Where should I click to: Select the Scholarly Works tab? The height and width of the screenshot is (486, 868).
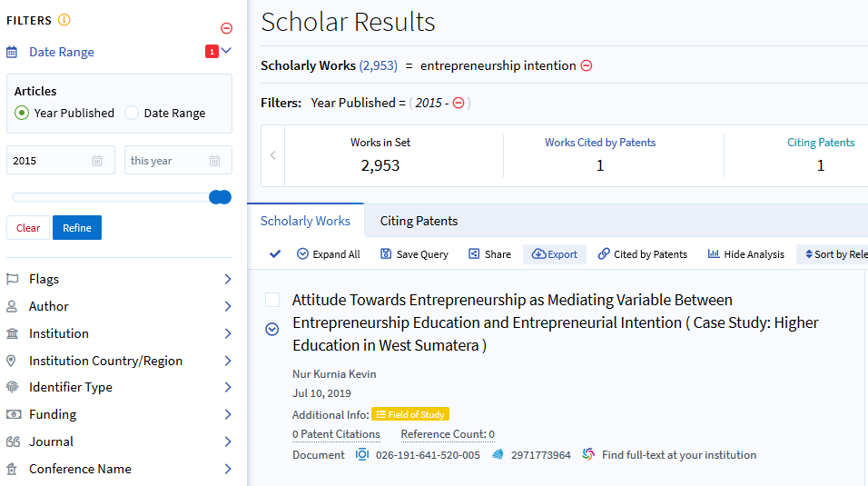(305, 221)
